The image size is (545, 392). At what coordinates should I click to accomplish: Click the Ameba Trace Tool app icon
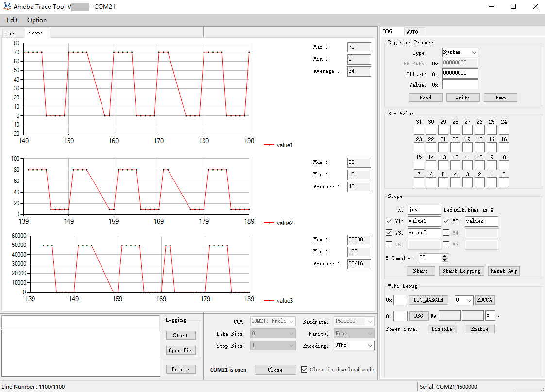click(x=7, y=6)
